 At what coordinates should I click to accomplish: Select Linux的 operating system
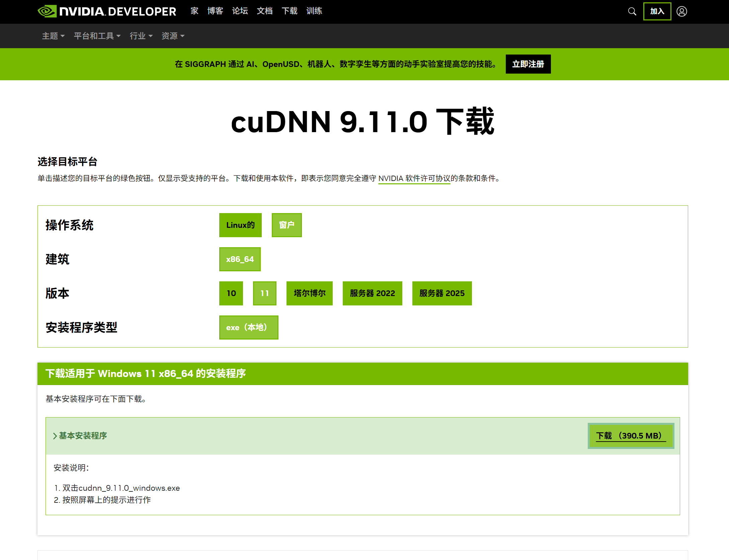[240, 225]
